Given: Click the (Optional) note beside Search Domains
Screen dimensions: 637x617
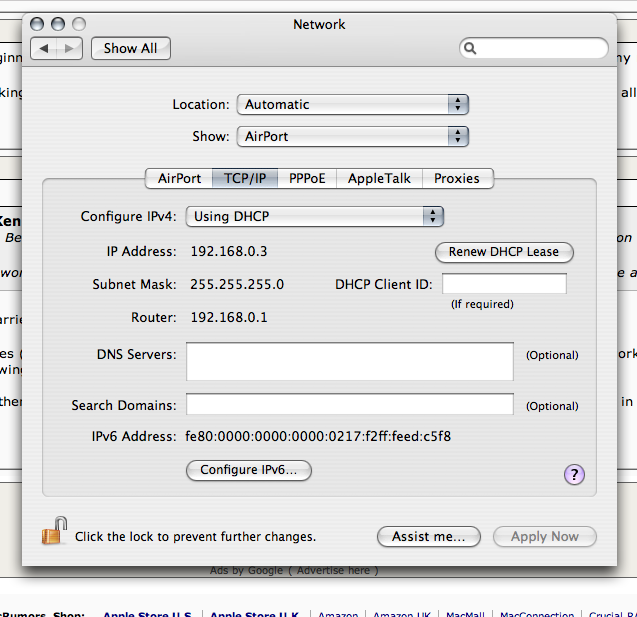Looking at the screenshot, I should click(552, 406).
